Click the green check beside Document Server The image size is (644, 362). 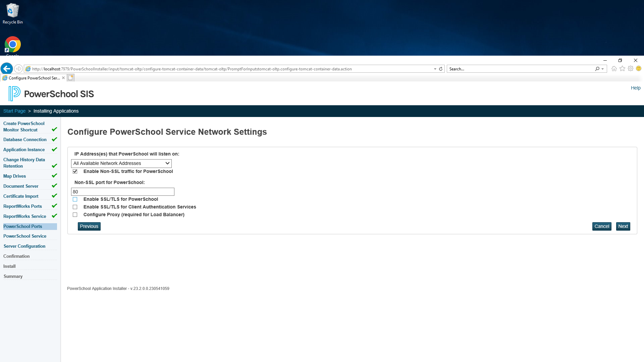[x=54, y=186]
